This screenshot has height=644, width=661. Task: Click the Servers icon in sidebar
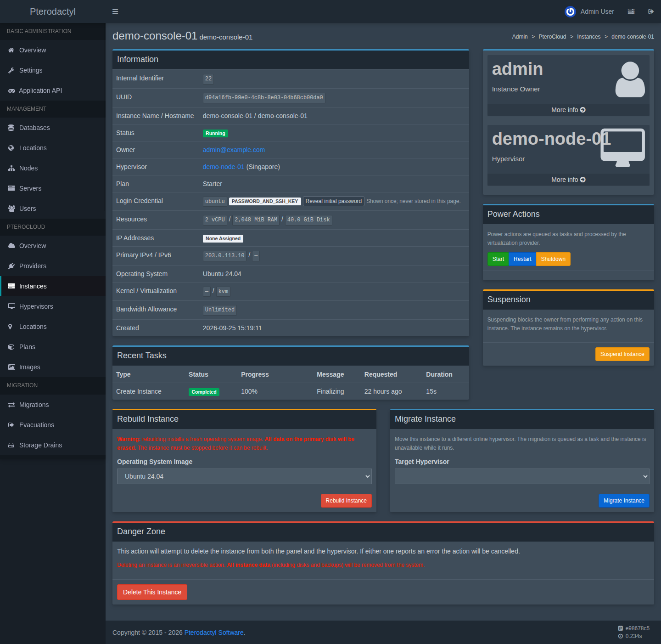click(11, 188)
